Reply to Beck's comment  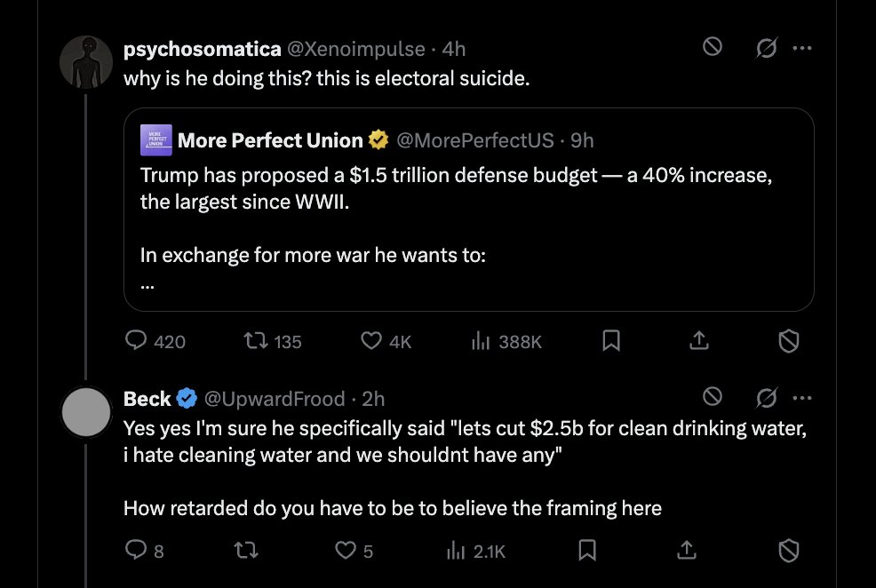pos(136,552)
